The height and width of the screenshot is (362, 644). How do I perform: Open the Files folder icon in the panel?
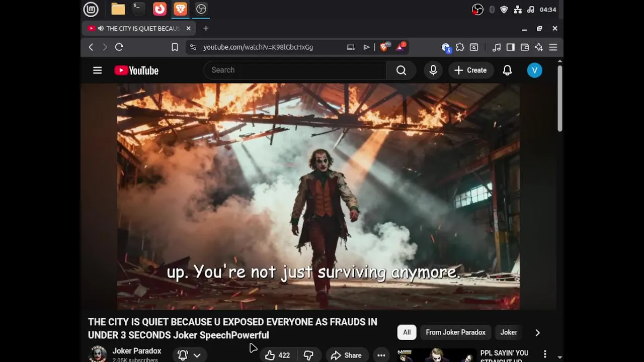click(118, 9)
